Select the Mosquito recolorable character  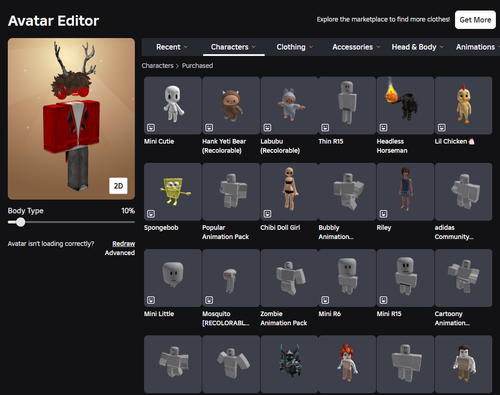[x=231, y=278]
